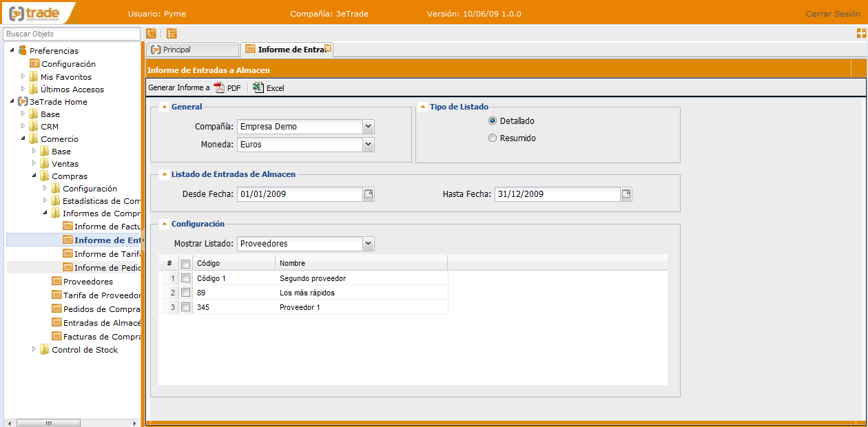Check the box for Segundo proveedor row

185,278
